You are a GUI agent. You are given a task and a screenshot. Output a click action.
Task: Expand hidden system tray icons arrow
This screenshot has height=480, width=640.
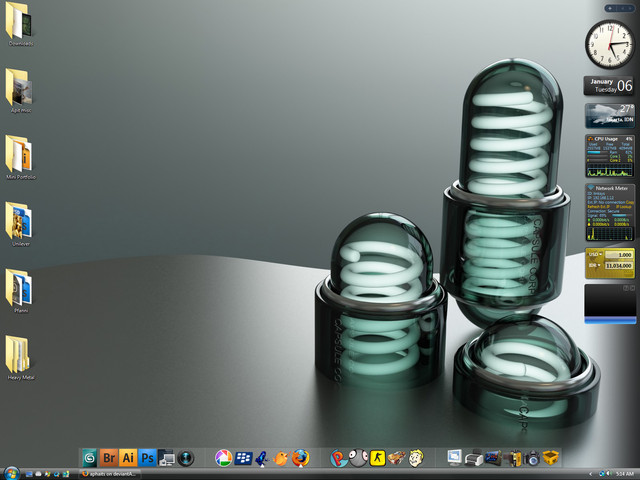coord(591,474)
